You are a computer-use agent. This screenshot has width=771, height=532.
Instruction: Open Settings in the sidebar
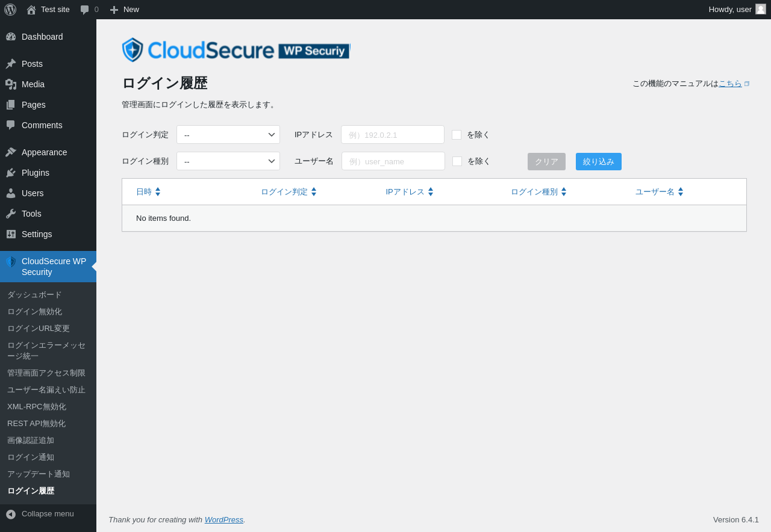pyautogui.click(x=48, y=234)
